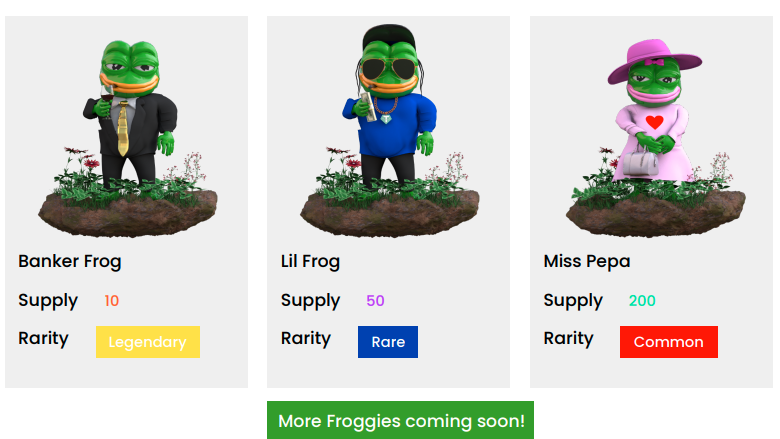Click the Lil Frog title text
The image size is (780, 439).
tap(310, 262)
